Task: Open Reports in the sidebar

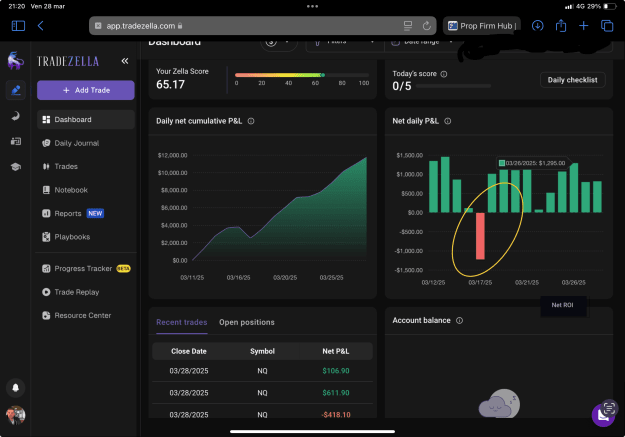Action: [86, 213]
